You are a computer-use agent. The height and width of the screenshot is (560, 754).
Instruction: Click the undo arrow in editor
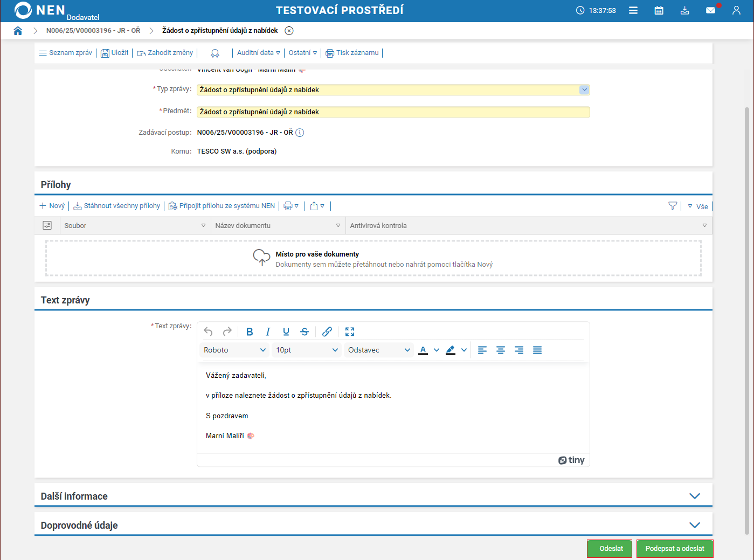[x=209, y=331]
